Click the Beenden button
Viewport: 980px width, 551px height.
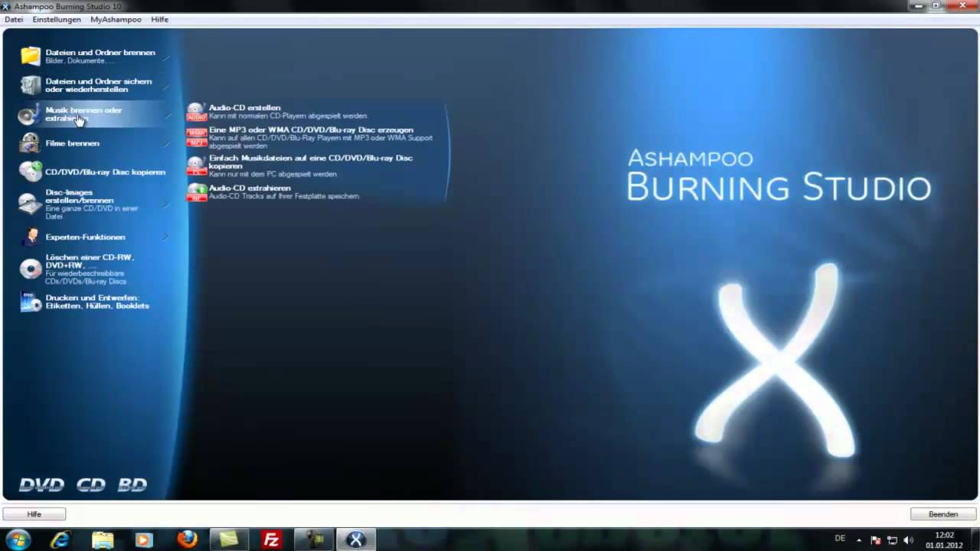[943, 514]
